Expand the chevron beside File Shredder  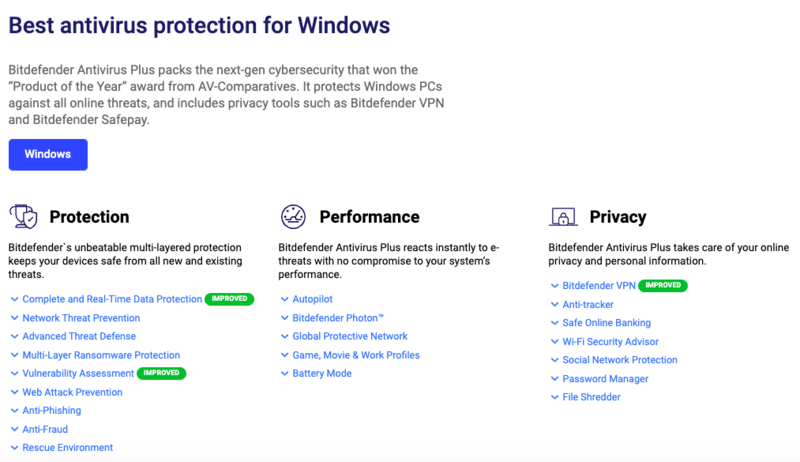[555, 397]
